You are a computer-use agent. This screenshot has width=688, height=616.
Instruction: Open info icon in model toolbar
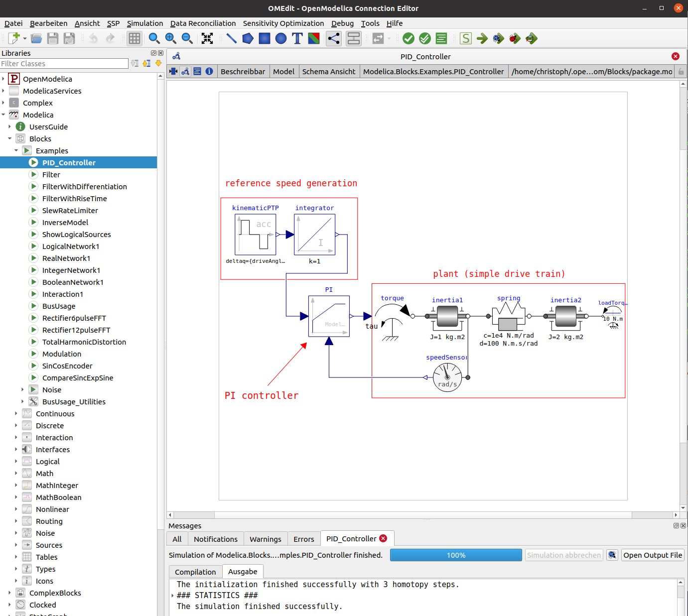(209, 71)
